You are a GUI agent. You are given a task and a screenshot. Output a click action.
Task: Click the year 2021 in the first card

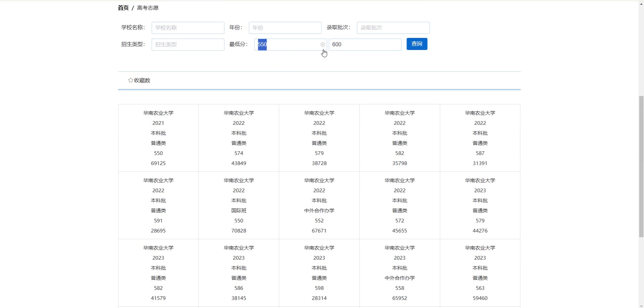coord(158,123)
